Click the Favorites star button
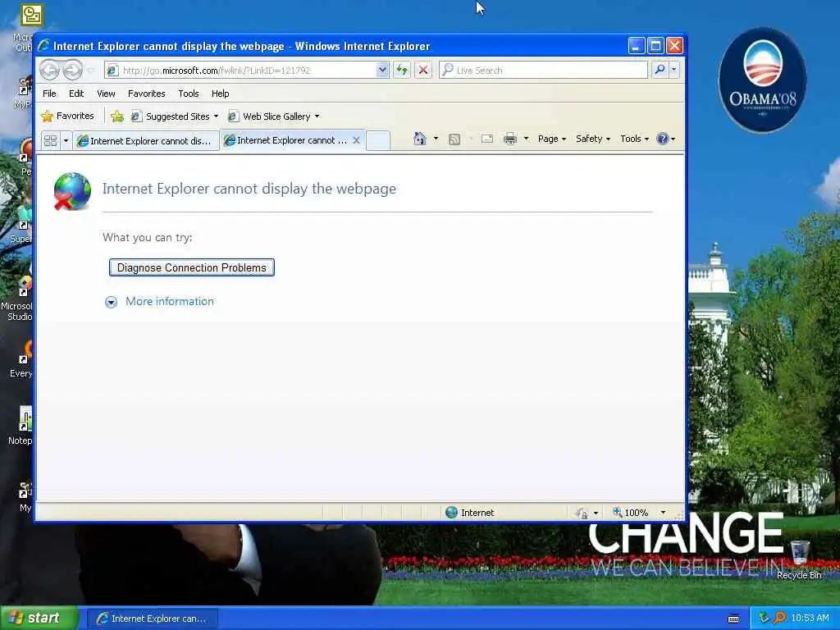Screen dimensions: 840x630 67,116
